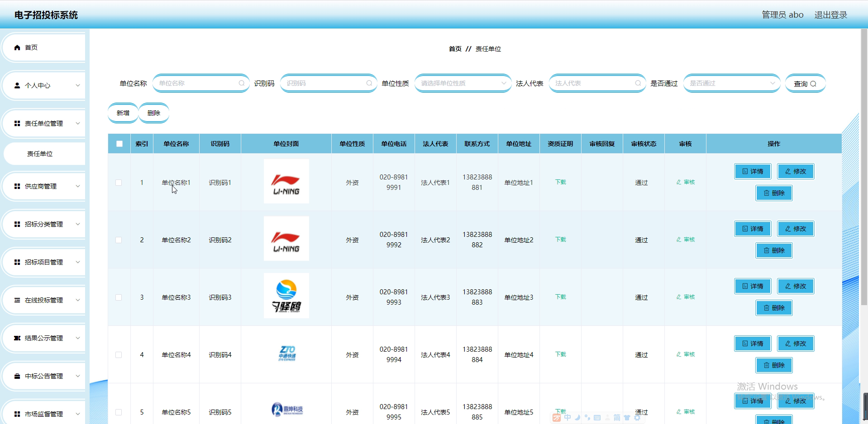Click the 审核 pencil icon for row 3
This screenshot has height=424, width=868.
point(679,297)
